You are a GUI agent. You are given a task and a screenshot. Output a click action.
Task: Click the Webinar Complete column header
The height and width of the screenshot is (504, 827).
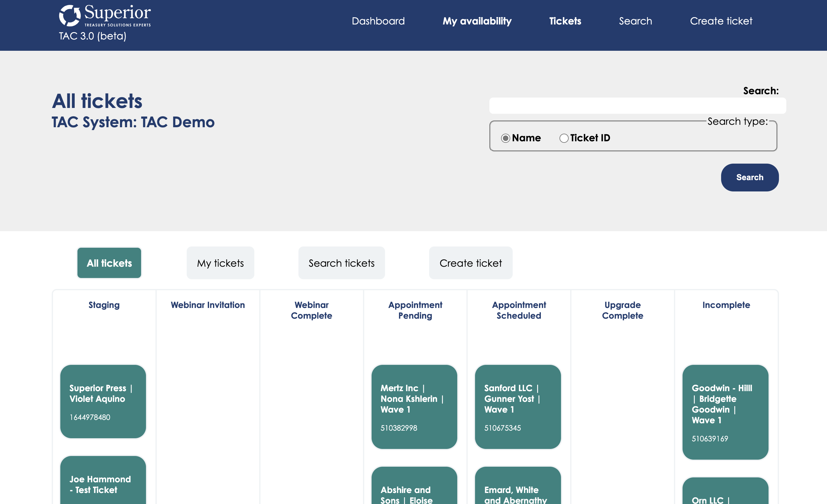point(312,310)
